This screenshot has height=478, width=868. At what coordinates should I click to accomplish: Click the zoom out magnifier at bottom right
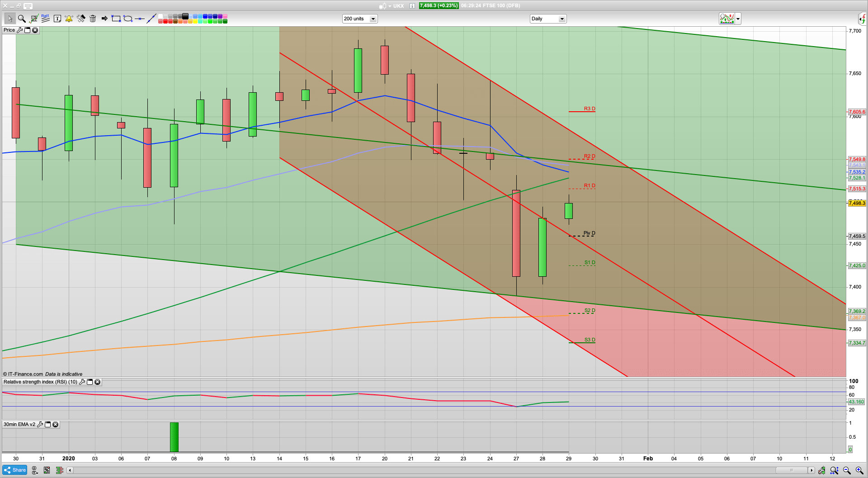pos(847,470)
